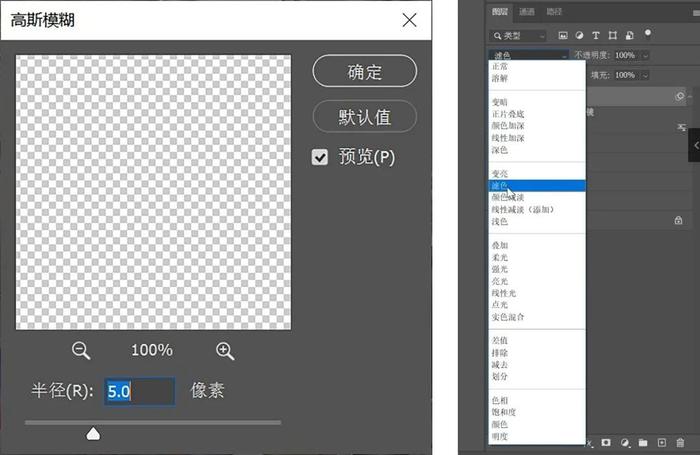Select 差值 blend mode
Screen dimensions: 700x455
[500, 341]
